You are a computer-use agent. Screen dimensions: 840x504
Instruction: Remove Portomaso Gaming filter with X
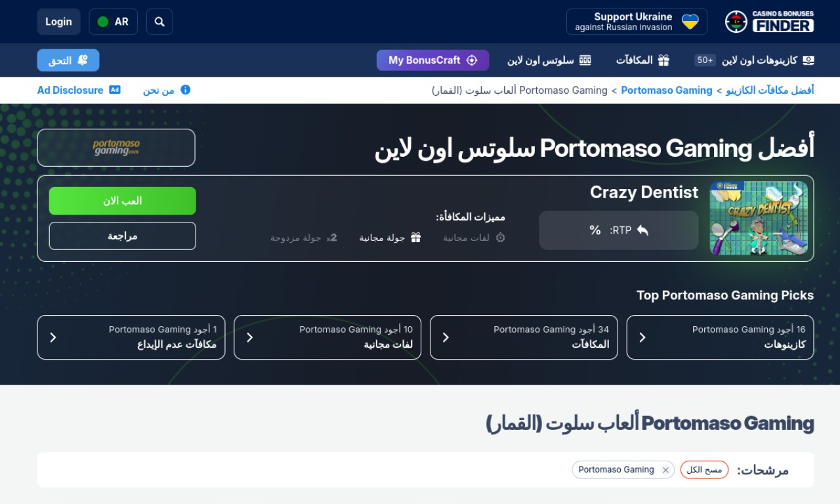[665, 470]
